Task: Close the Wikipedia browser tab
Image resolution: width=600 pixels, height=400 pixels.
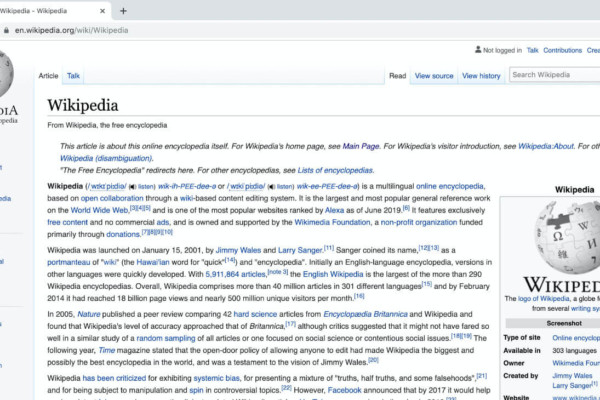Action: (x=101, y=10)
